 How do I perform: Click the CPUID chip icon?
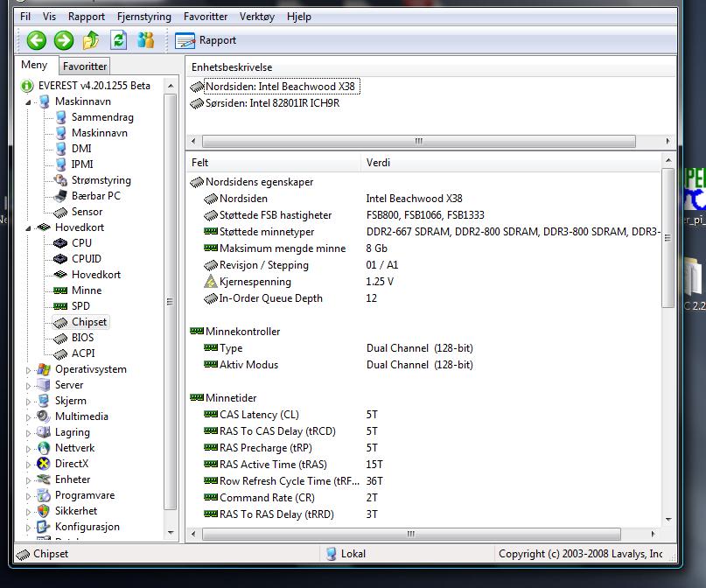click(x=60, y=259)
